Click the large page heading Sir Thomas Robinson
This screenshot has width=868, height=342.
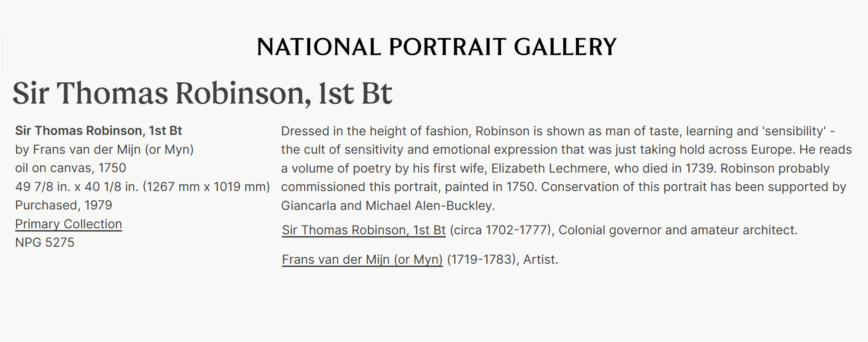pos(202,93)
